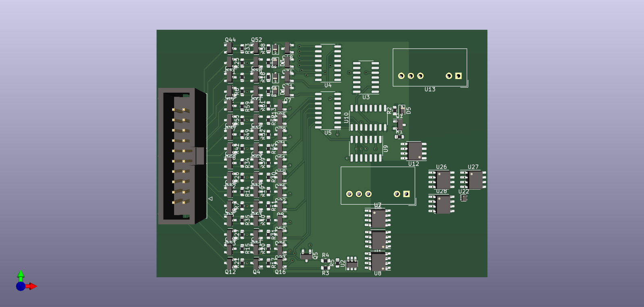Click the Q5 transistor package

306,255
